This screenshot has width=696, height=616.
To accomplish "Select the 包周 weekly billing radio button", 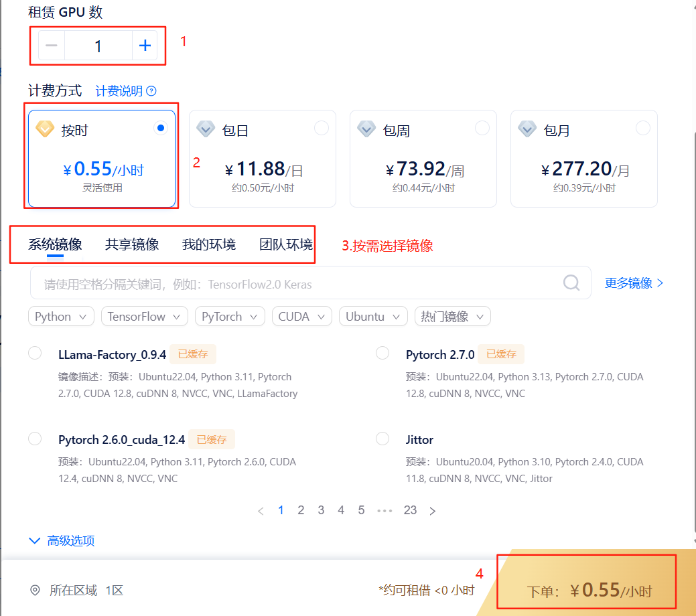I will (x=482, y=129).
